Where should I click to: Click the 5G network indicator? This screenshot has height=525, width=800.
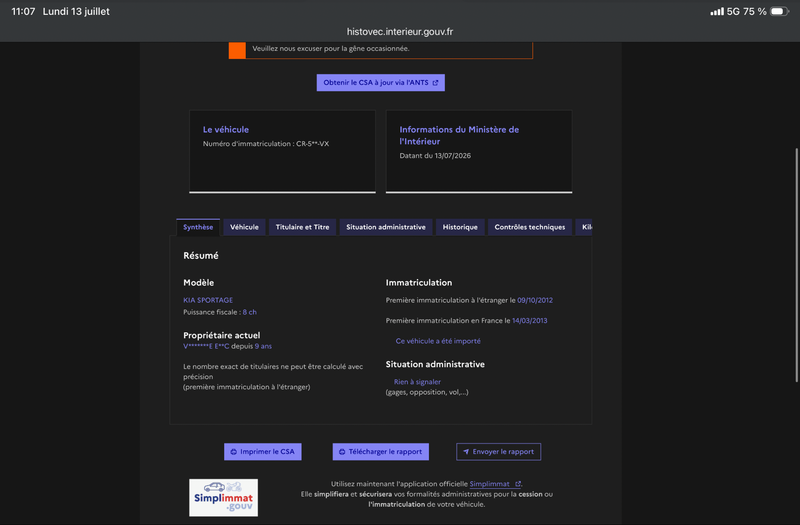tap(733, 11)
